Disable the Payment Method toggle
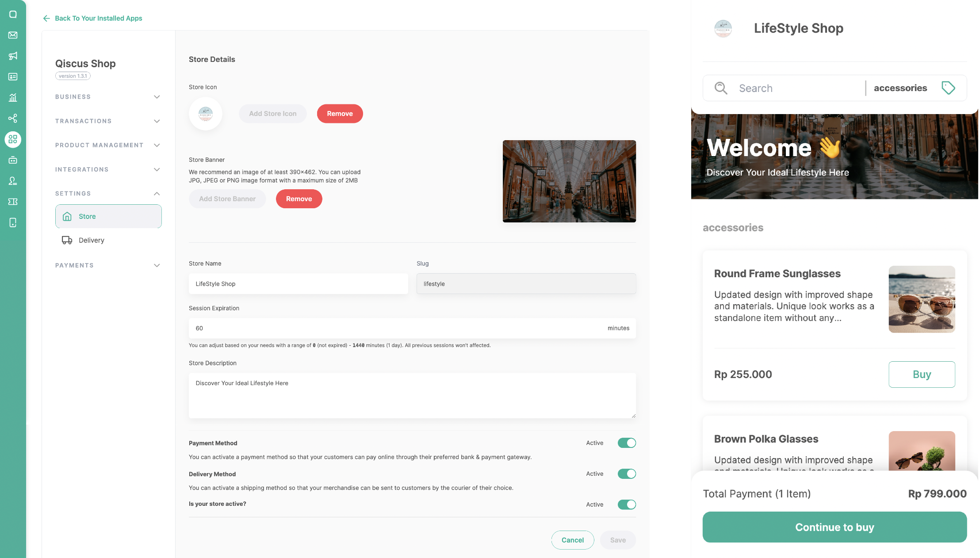This screenshot has height=558, width=980. (x=627, y=443)
